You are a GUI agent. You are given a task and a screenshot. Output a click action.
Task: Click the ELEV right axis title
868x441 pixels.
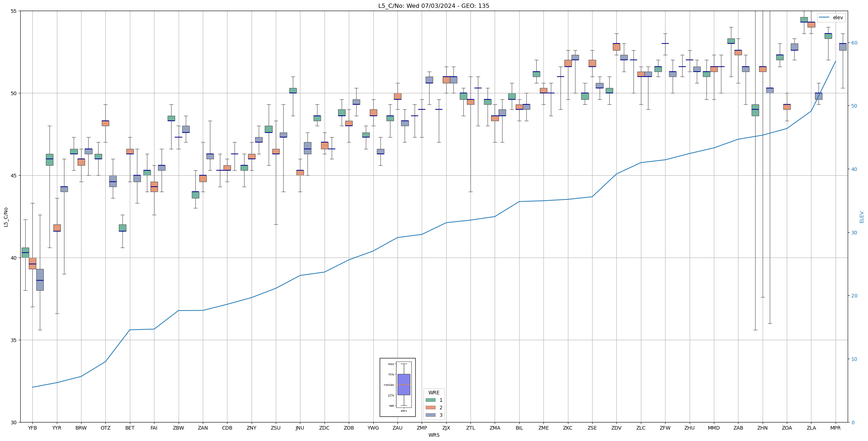(862, 217)
